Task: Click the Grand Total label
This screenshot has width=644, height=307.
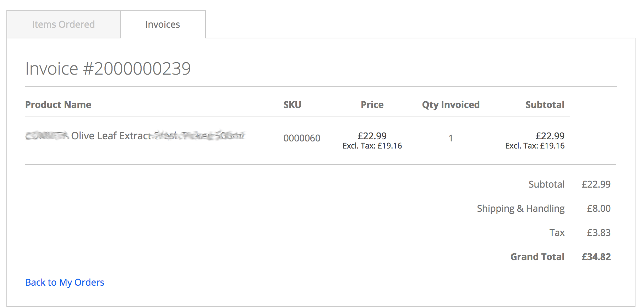Action: click(537, 256)
